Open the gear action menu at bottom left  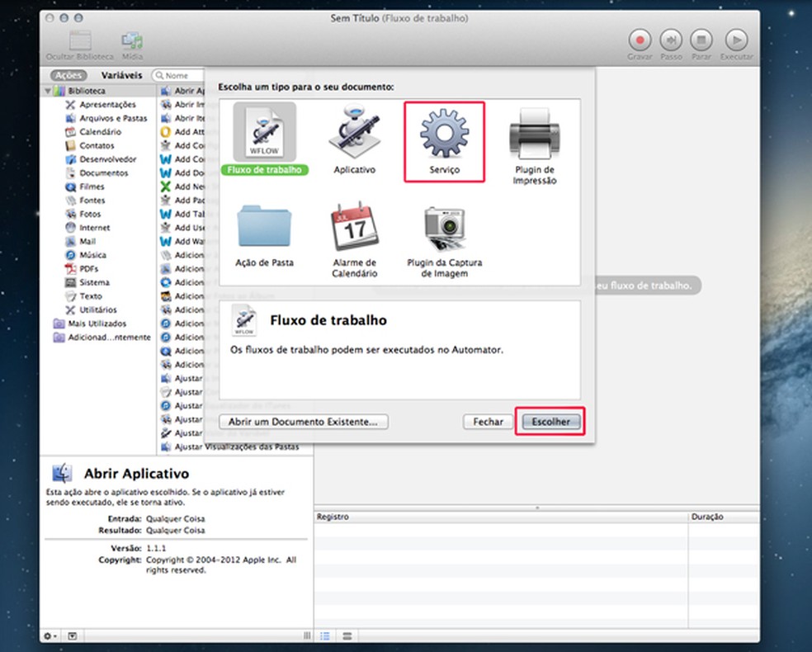48,636
